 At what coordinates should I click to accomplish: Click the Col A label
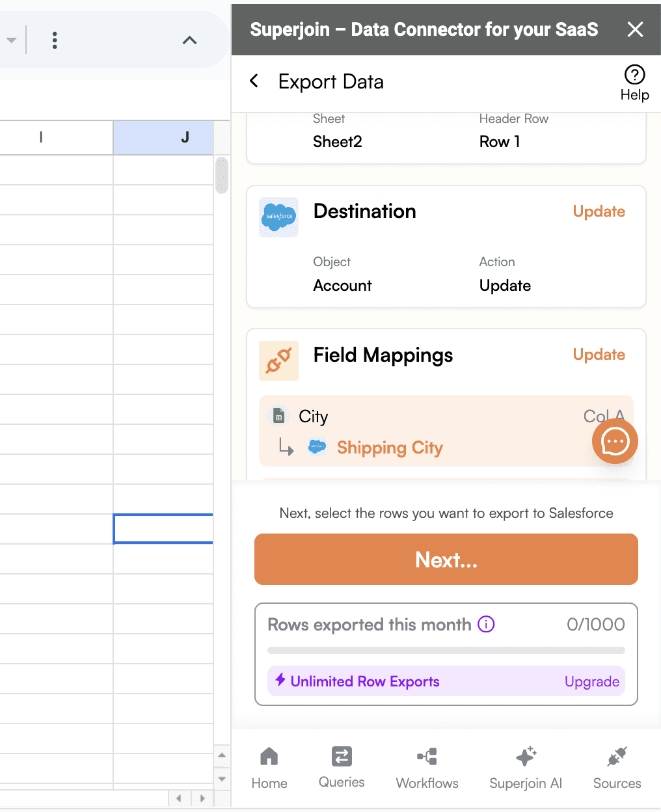pyautogui.click(x=604, y=416)
